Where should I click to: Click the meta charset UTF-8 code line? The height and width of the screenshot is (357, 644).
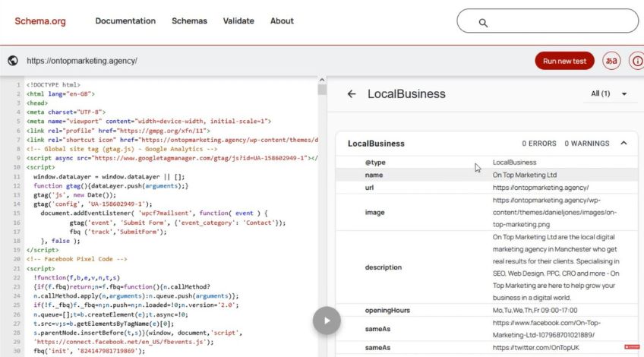pyautogui.click(x=66, y=112)
